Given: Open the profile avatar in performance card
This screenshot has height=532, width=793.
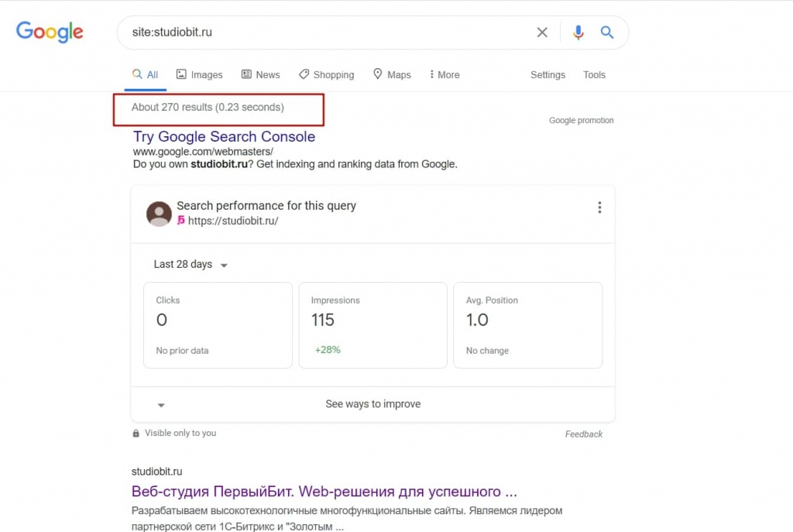Looking at the screenshot, I should (x=159, y=214).
